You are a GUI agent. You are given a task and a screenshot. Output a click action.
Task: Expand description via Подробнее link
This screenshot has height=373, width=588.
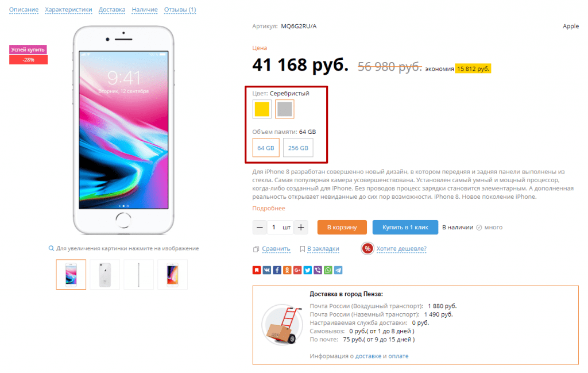tap(269, 208)
